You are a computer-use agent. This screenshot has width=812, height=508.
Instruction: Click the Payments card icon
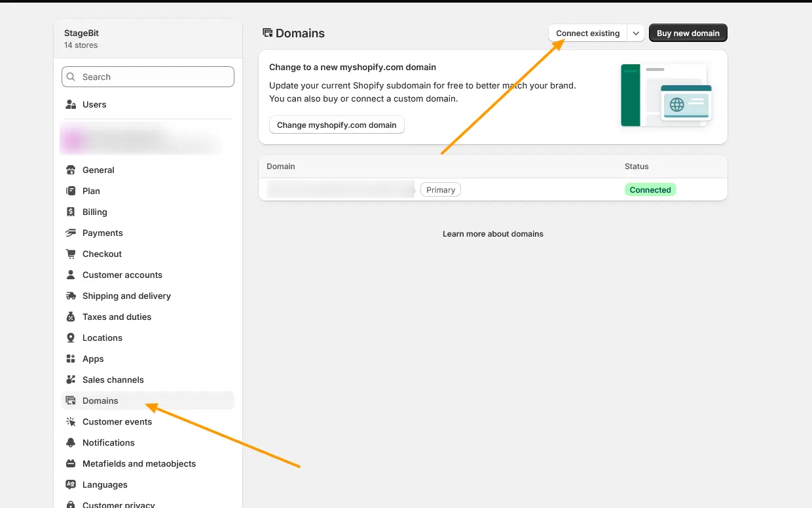(x=71, y=233)
